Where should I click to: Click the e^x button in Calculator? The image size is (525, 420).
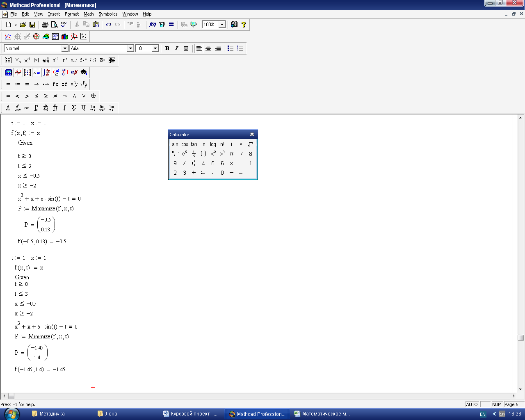coord(185,154)
